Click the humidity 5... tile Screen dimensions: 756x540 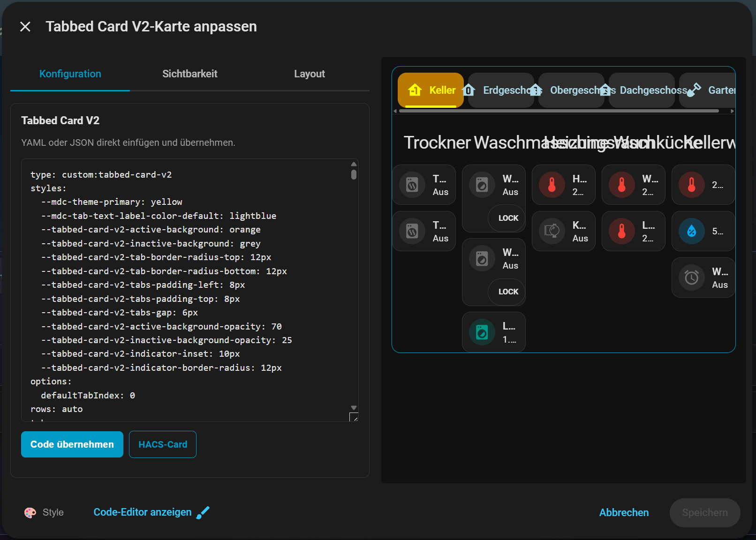[x=703, y=231]
